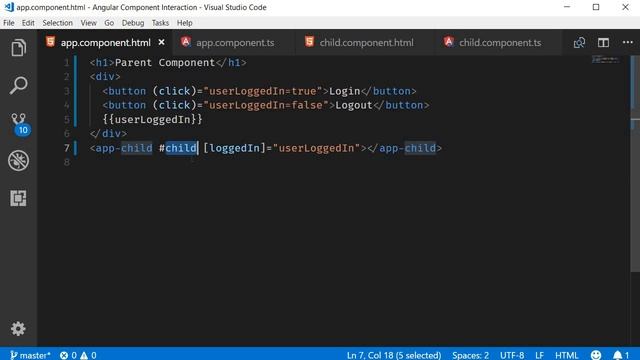Open Source Control view with 10 badge

[x=19, y=124]
